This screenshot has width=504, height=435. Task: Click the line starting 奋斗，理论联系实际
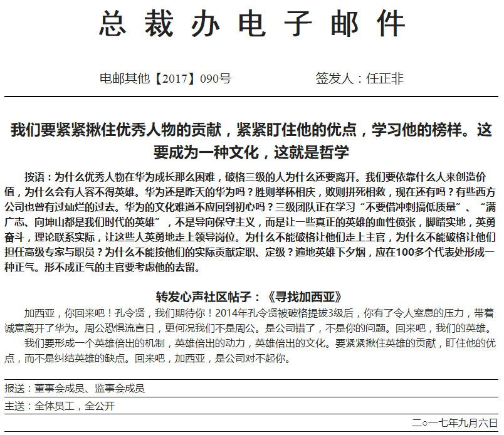coord(250,238)
